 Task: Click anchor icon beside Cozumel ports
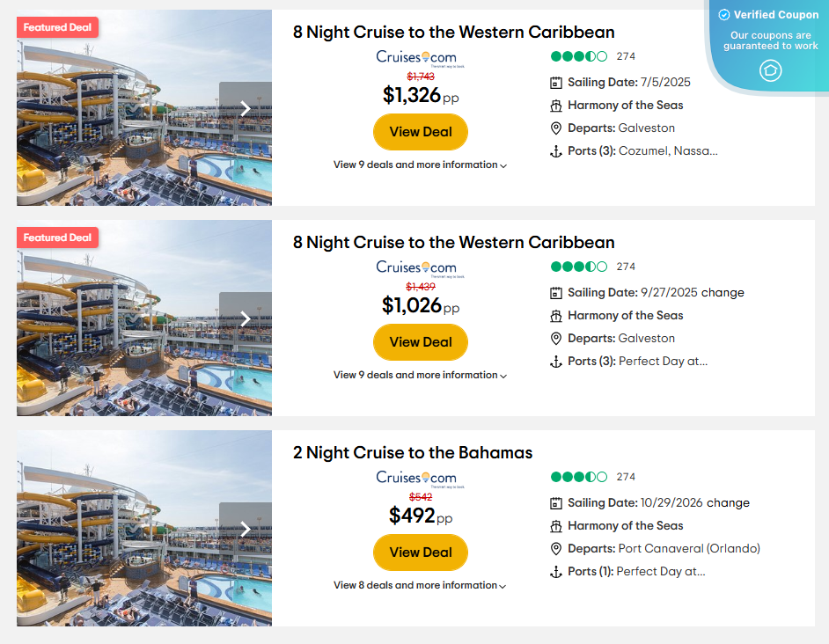pyautogui.click(x=556, y=151)
